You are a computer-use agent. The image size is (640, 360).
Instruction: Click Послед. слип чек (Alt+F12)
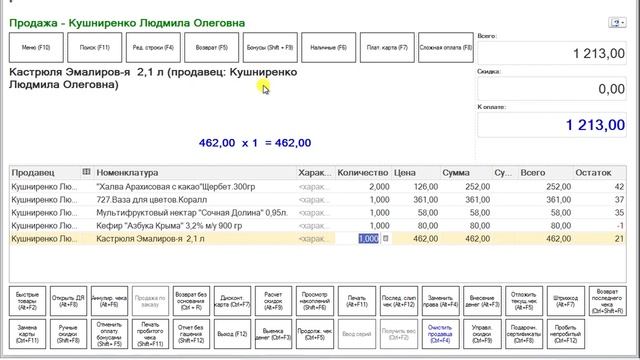399,301
